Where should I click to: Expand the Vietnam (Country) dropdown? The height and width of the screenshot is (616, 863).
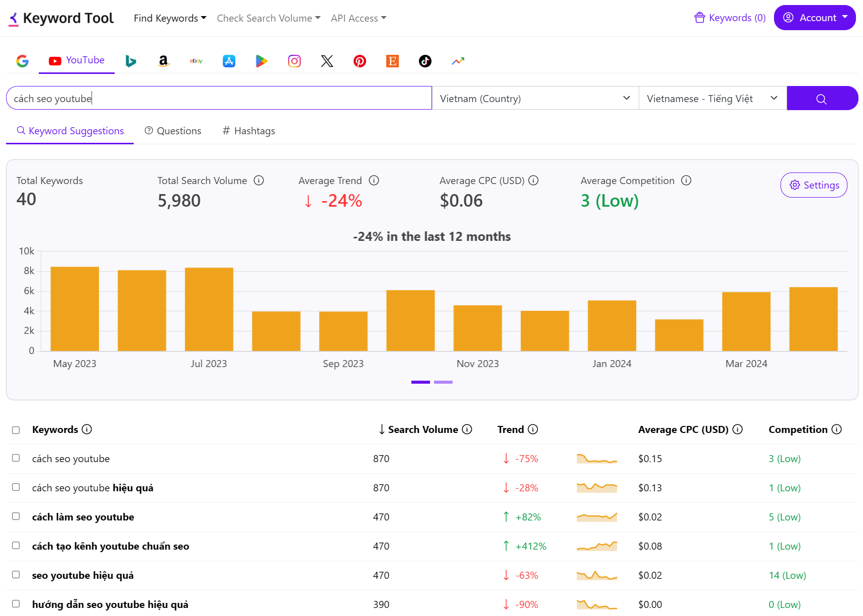point(535,98)
